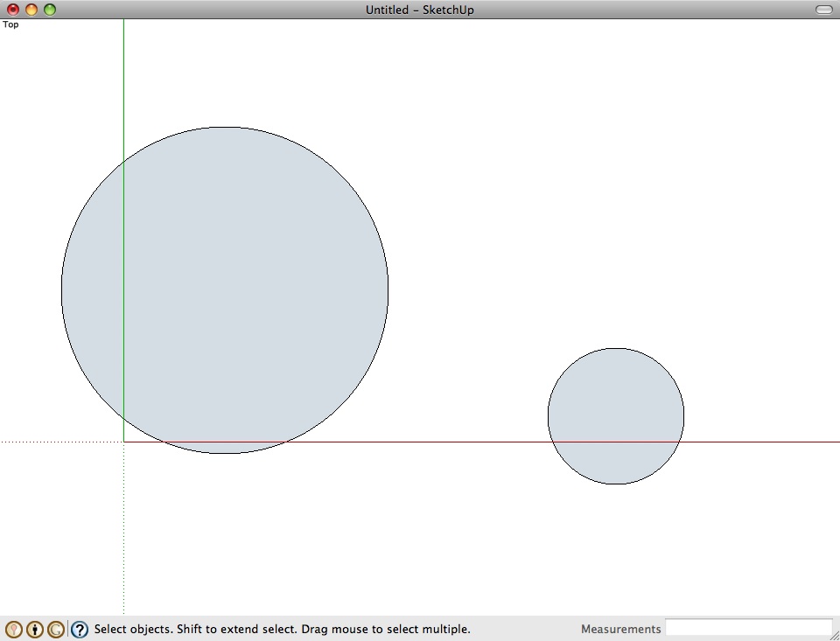
Task: Click the Google account icon in status bar
Action: (x=55, y=629)
